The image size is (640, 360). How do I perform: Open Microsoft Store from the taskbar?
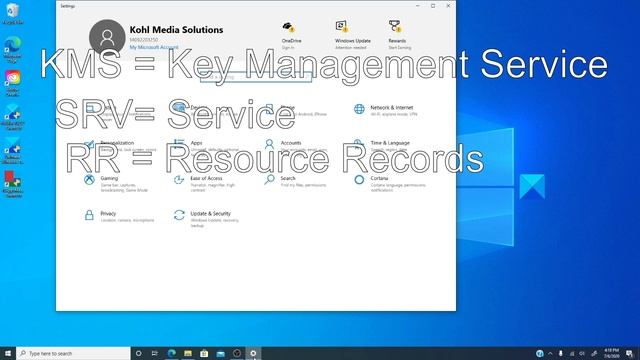coord(204,353)
